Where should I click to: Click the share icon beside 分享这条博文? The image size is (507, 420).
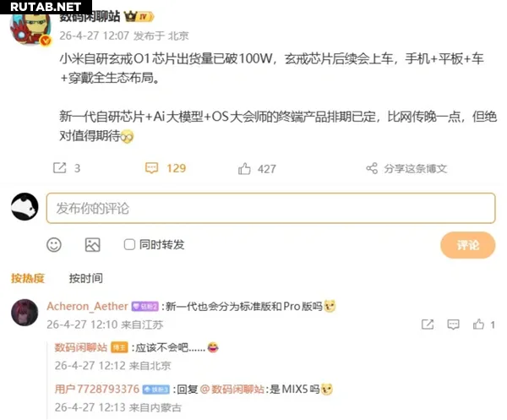(372, 168)
